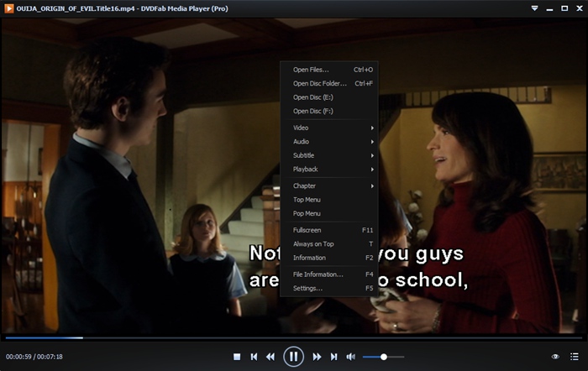
Task: Jump to previous chapter
Action: pyautogui.click(x=254, y=357)
